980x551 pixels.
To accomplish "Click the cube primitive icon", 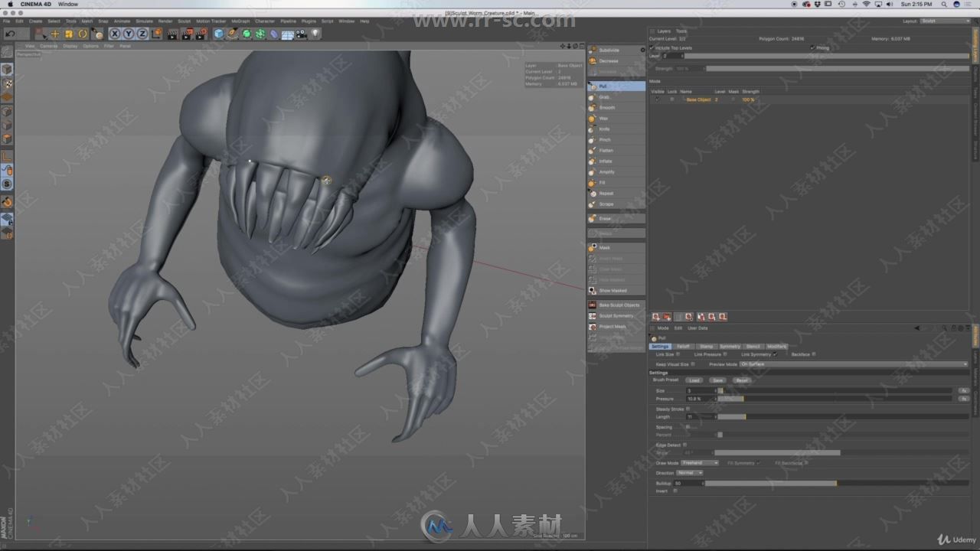I will 219,34.
